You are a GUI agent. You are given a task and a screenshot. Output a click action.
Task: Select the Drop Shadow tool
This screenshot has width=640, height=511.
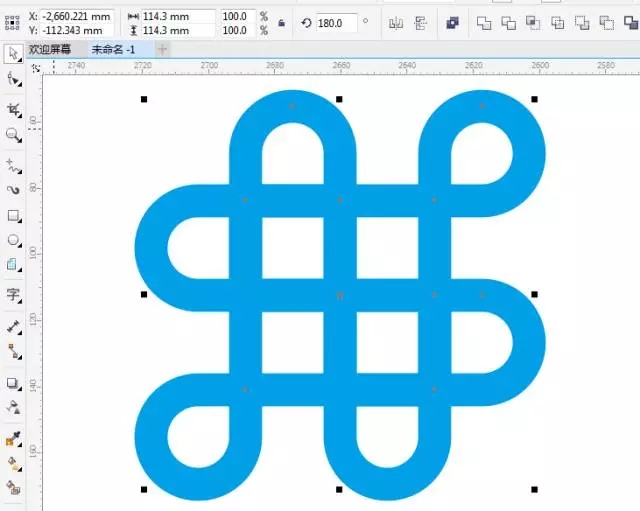pyautogui.click(x=13, y=383)
